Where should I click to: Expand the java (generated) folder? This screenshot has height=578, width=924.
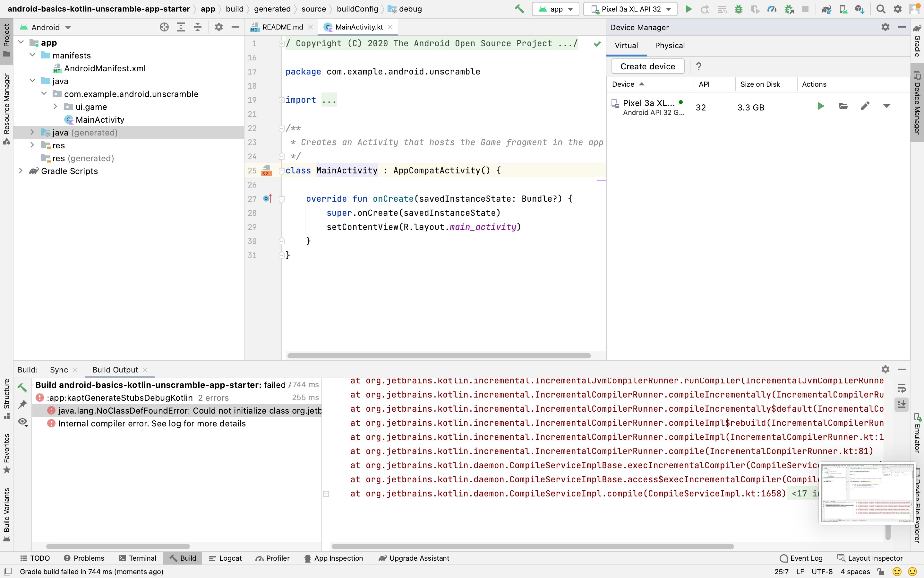[32, 132]
